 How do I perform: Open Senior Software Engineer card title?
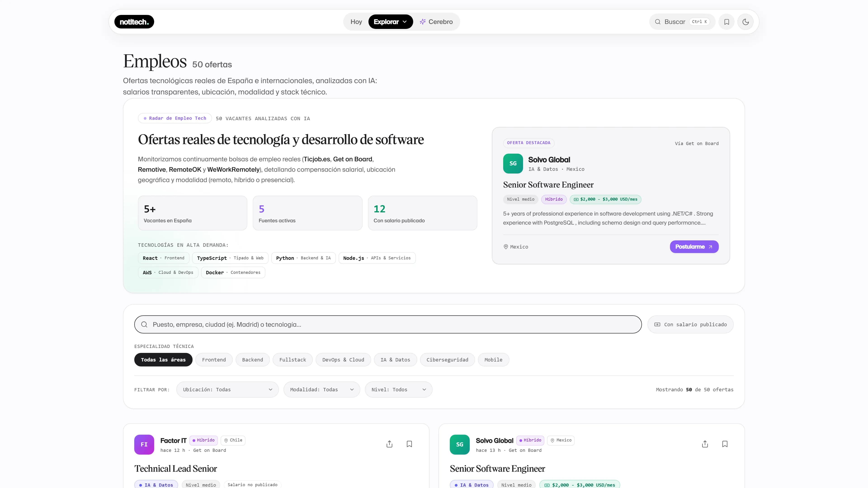click(x=497, y=469)
